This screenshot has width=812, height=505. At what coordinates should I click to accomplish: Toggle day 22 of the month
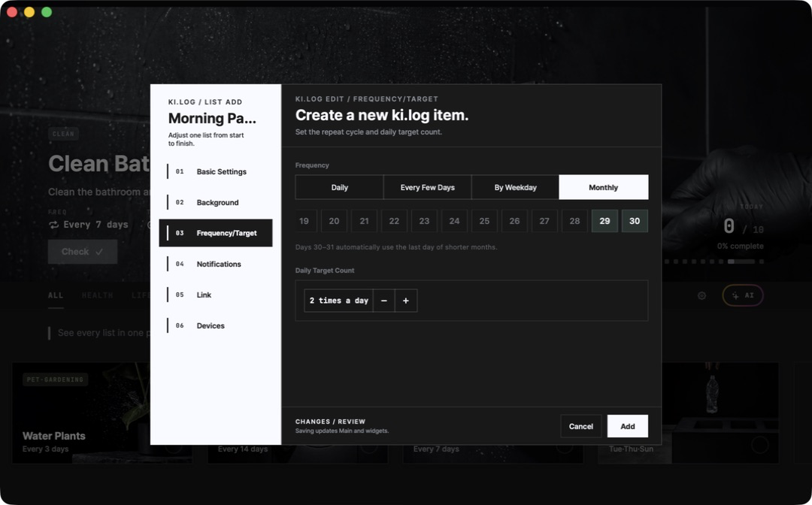pyautogui.click(x=394, y=221)
